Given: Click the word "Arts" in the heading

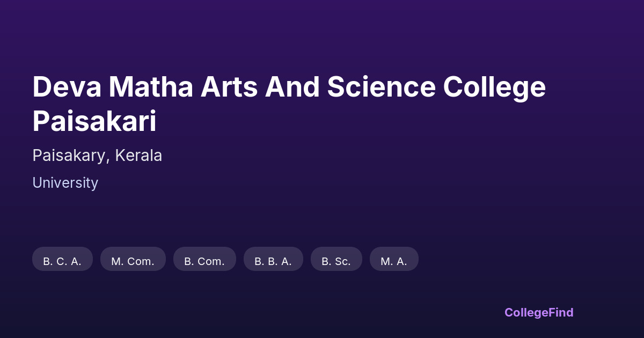Looking at the screenshot, I should tap(229, 87).
